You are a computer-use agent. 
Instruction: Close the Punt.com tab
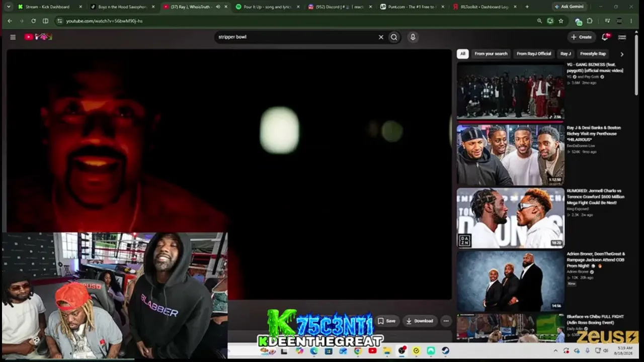point(443,7)
